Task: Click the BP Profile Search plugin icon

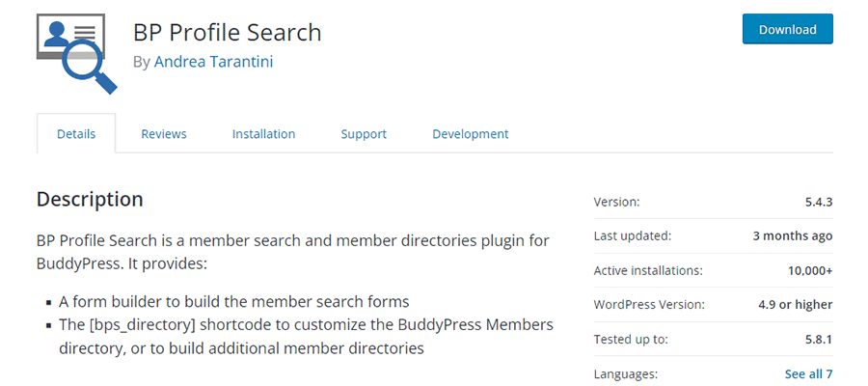Action: [77, 54]
